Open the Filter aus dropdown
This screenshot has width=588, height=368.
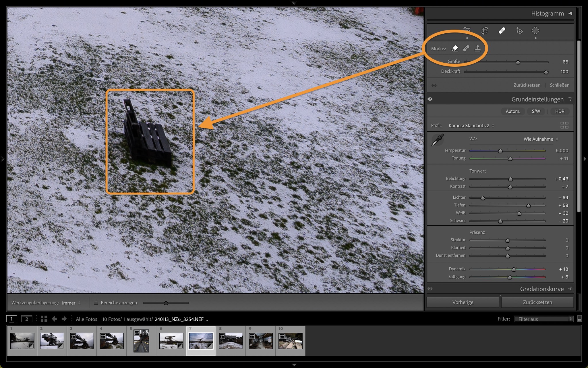[x=543, y=319]
